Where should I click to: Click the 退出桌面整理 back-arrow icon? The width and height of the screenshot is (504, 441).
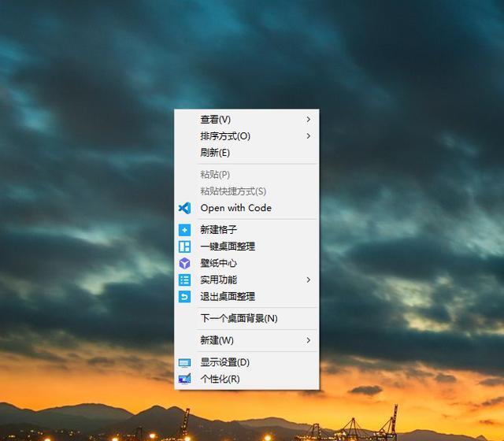click(184, 296)
